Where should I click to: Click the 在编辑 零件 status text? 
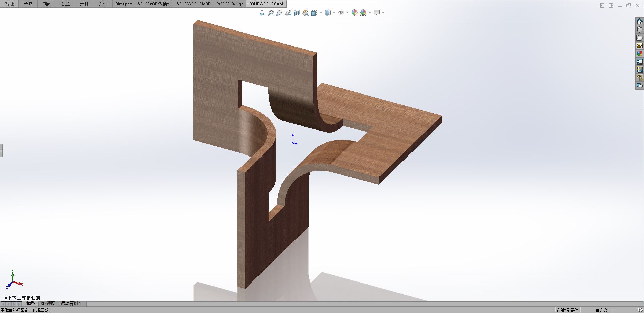568,310
